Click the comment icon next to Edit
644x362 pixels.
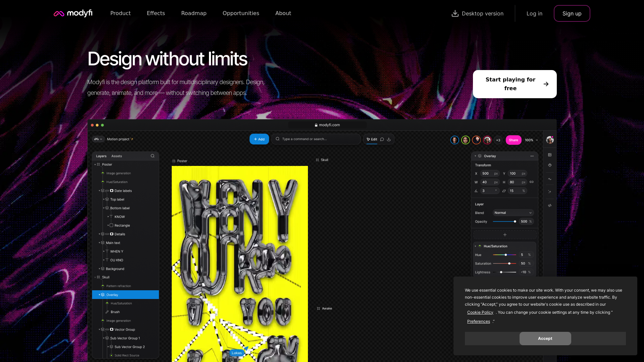coord(382,139)
